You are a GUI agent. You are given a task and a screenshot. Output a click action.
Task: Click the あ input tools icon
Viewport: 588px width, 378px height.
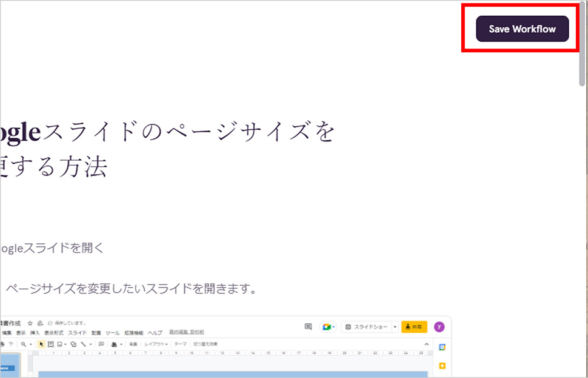(114, 344)
